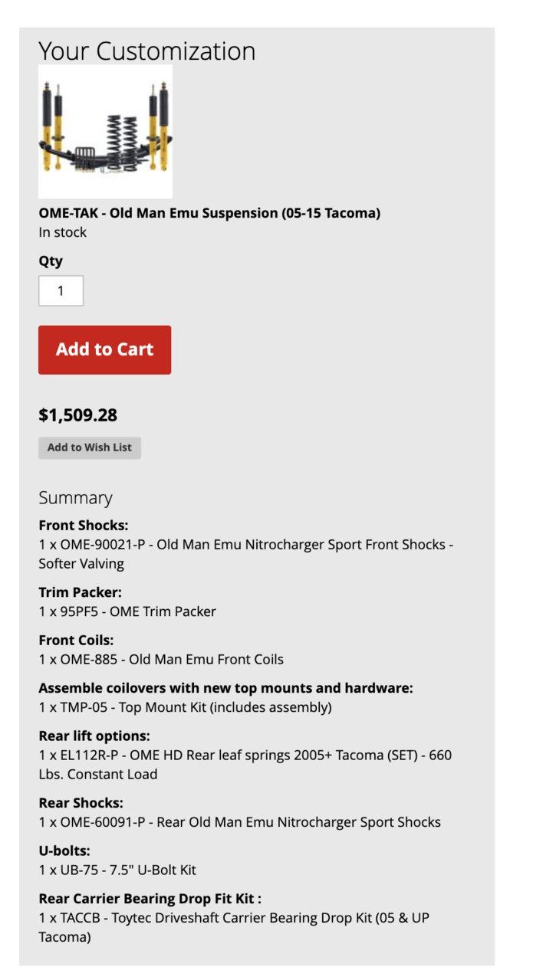This screenshot has width=533, height=980.
Task: Select the OME-885 Old Man Emu Front Coils line
Action: pos(161,659)
